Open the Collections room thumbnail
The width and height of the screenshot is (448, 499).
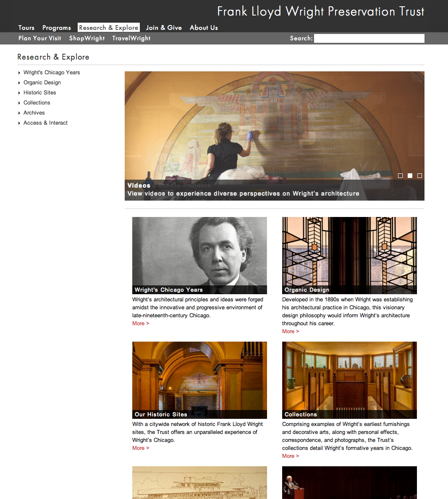(349, 380)
